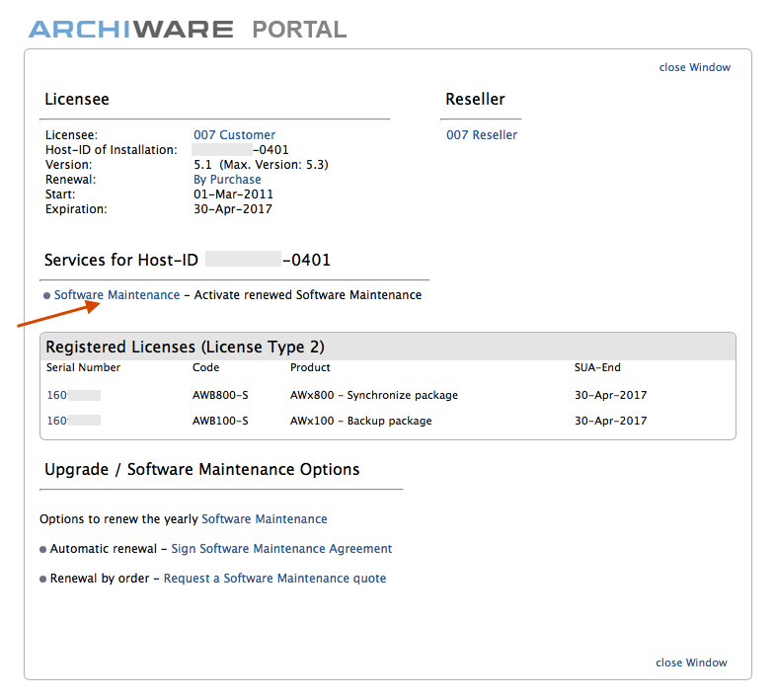This screenshot has width=775, height=700.
Task: Request a Software Maintenance quote
Action: click(274, 579)
